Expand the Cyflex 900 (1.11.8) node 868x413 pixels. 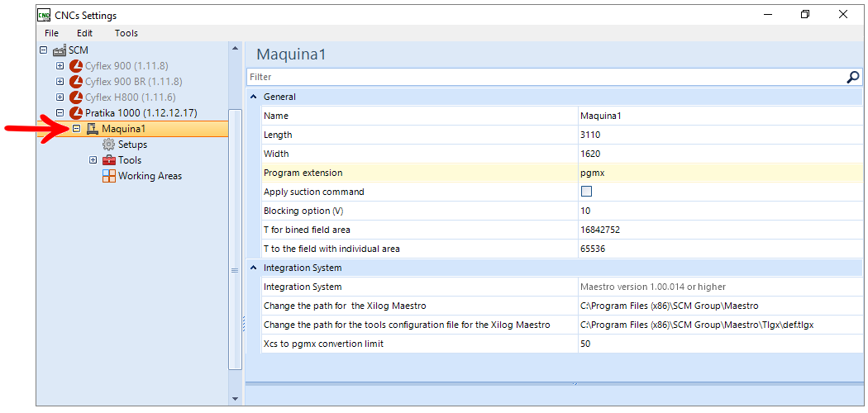click(60, 66)
